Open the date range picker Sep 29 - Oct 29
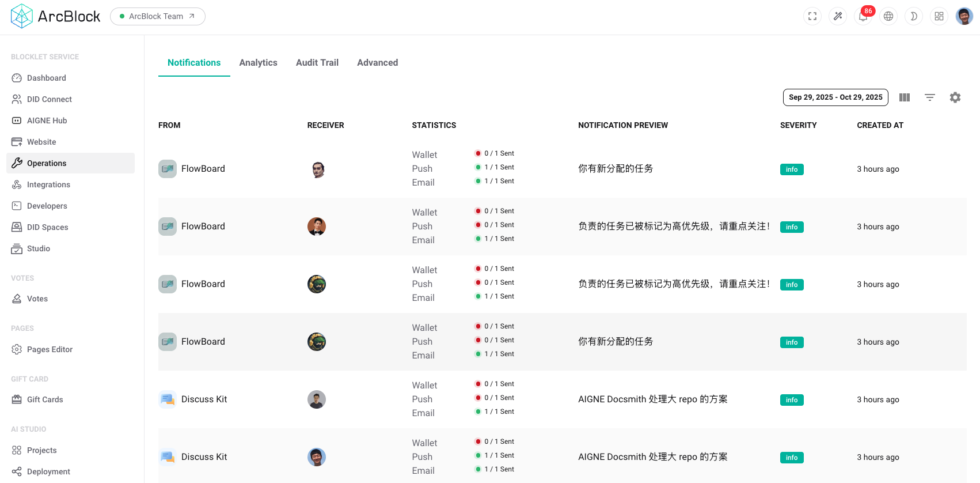This screenshot has width=980, height=483. click(x=835, y=97)
